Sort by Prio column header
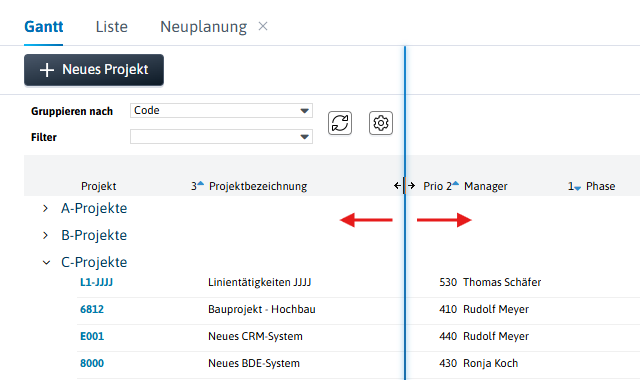Screen dimensions: 640x380 [x=433, y=186]
